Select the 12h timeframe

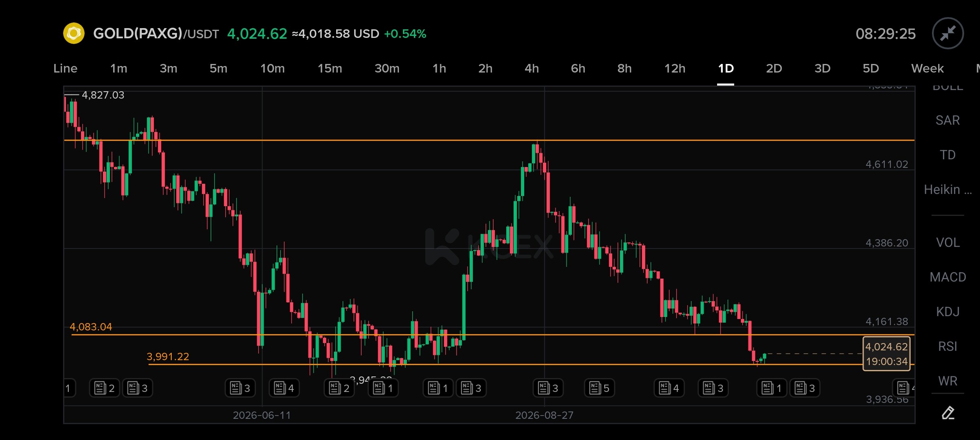[675, 68]
